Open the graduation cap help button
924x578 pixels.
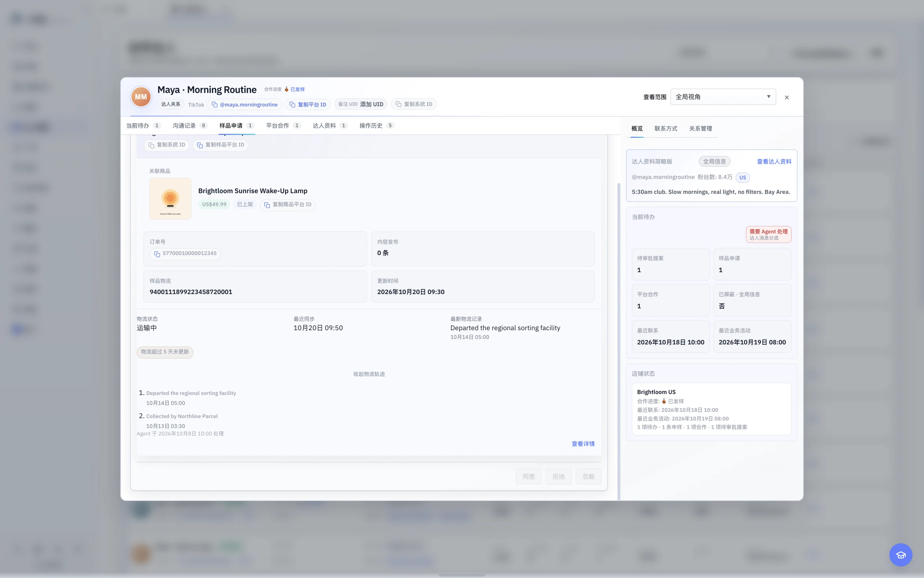(x=900, y=554)
